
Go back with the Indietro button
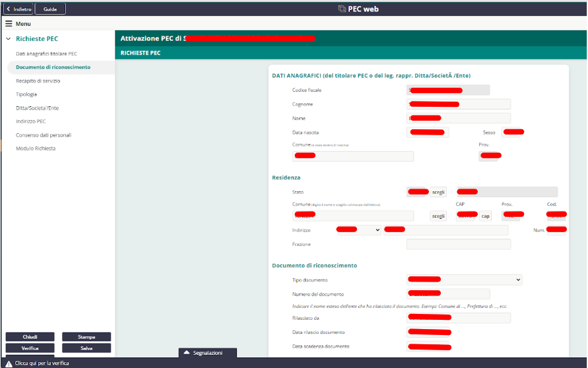18,9
